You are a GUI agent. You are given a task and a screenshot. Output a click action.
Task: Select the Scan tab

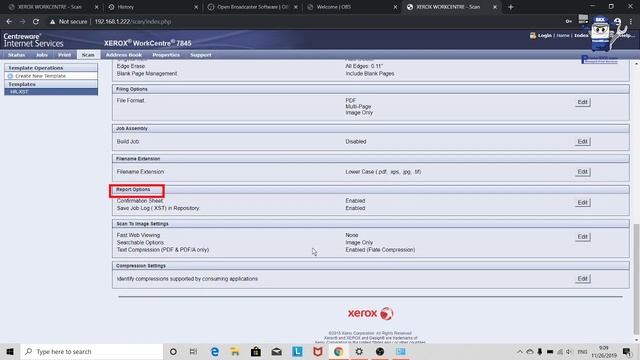(88, 55)
